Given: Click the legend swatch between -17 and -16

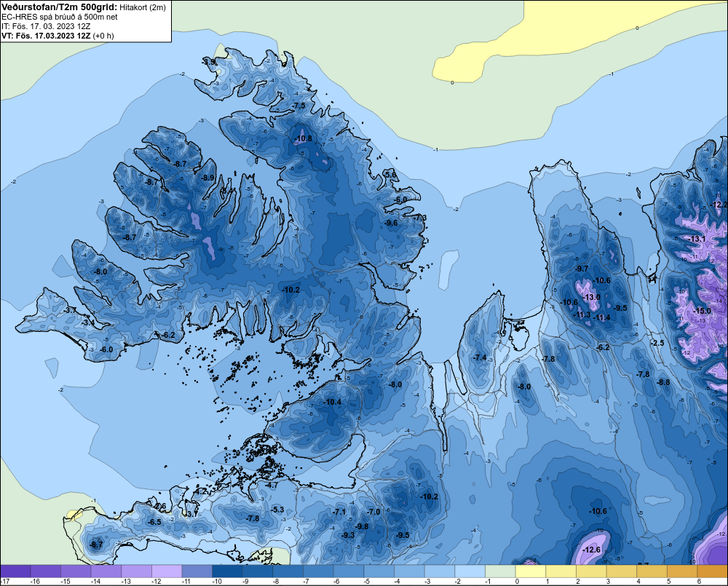Looking at the screenshot, I should tap(15, 571).
